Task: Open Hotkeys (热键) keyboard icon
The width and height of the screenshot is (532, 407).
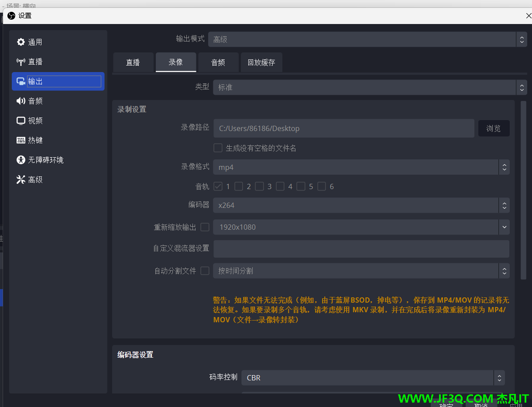Action: pyautogui.click(x=21, y=140)
